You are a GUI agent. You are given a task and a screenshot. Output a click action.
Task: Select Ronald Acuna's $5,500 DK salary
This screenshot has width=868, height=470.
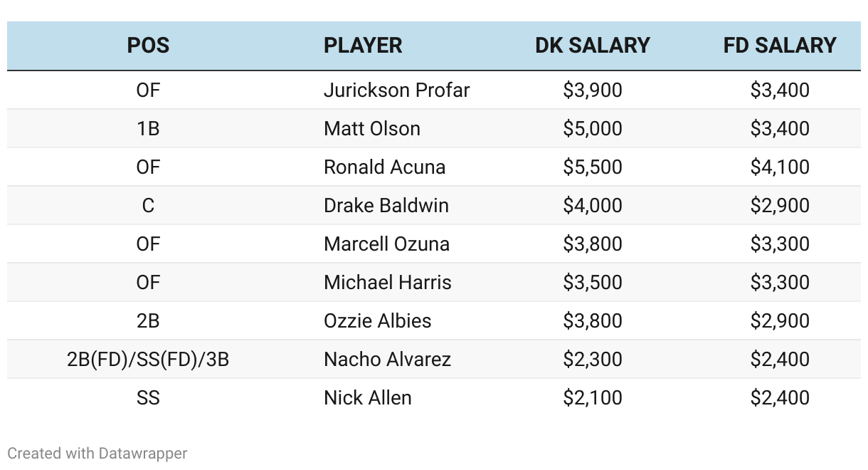point(593,167)
